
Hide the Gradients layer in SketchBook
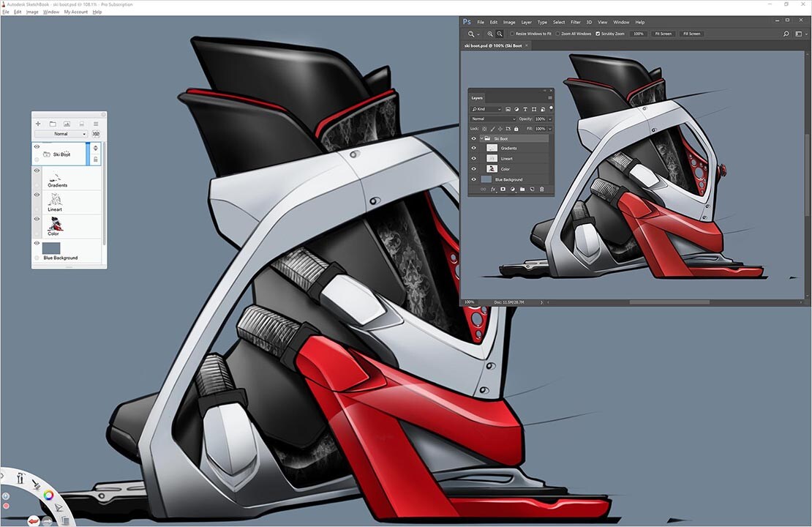click(37, 171)
